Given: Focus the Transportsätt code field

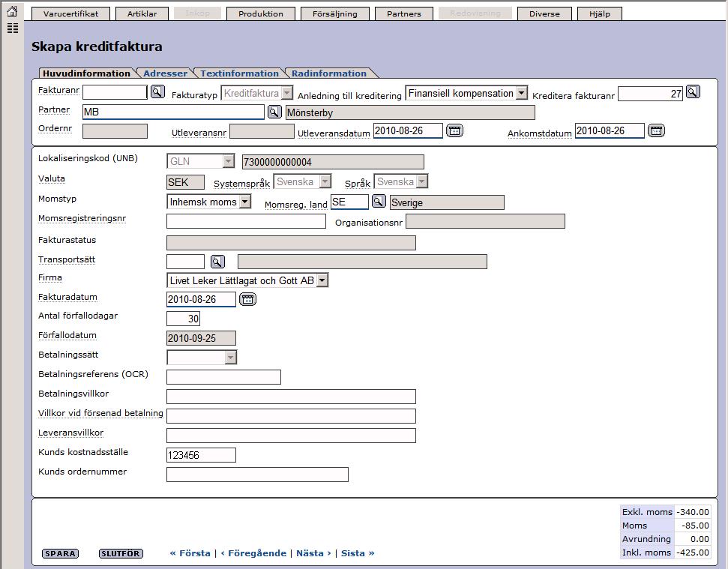Looking at the screenshot, I should click(x=185, y=262).
